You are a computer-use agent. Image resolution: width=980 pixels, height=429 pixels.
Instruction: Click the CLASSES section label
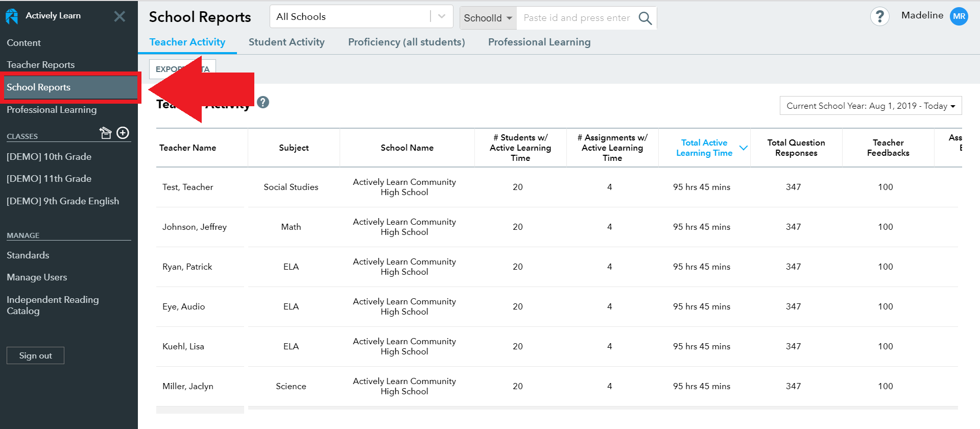[22, 136]
